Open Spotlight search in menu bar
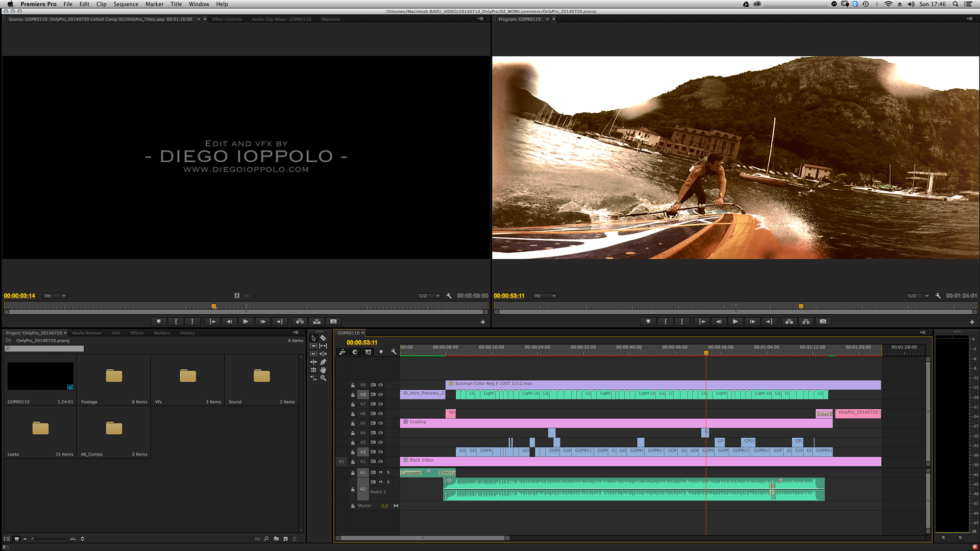The width and height of the screenshot is (980, 551). click(955, 4)
